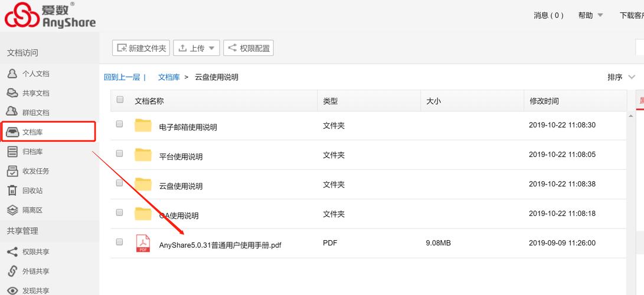Screen dimensions: 644x295
Task: Select 群组文档 label in sidebar
Action: tap(36, 113)
